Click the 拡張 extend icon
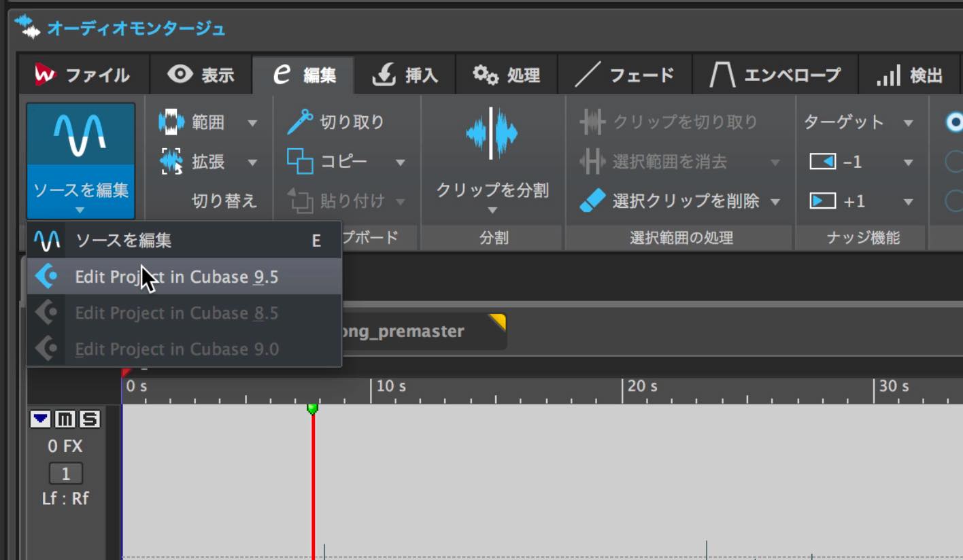The height and width of the screenshot is (560, 963). point(171,162)
